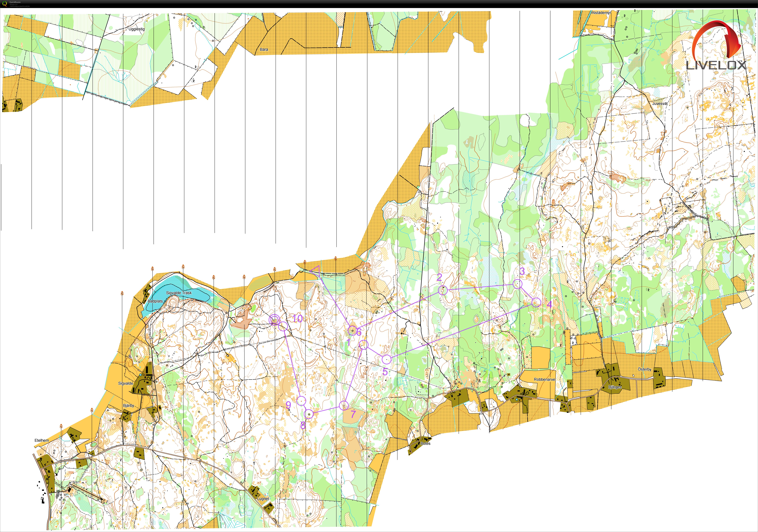Click the Bara place name

tap(264, 50)
